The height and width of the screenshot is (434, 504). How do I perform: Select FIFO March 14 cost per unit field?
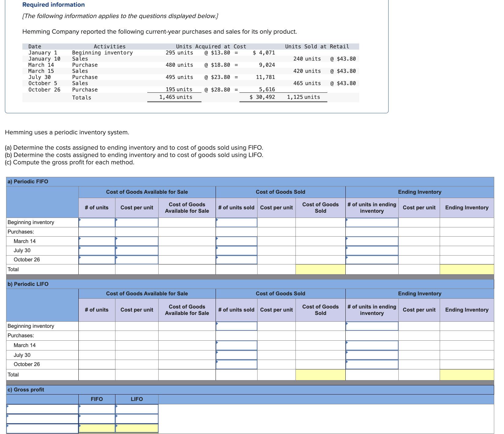pos(137,241)
